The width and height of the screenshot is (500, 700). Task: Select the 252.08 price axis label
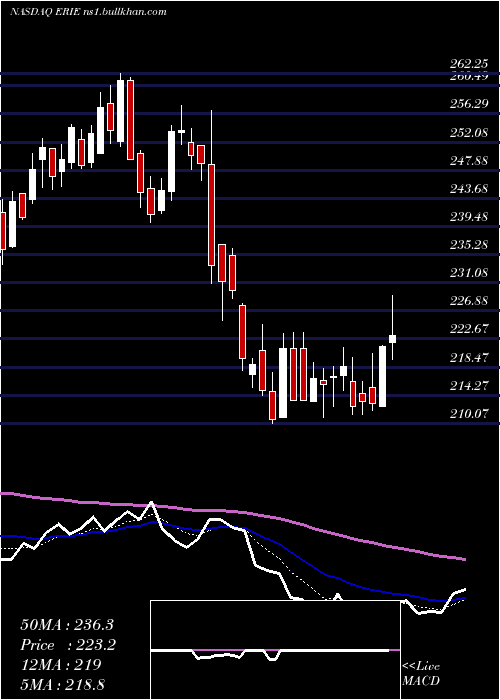click(x=469, y=133)
